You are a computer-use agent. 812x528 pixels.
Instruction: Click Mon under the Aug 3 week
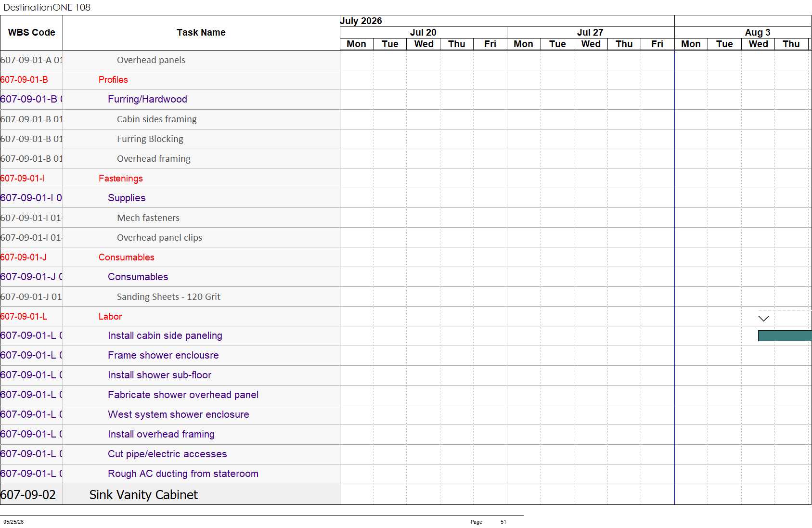click(x=691, y=44)
